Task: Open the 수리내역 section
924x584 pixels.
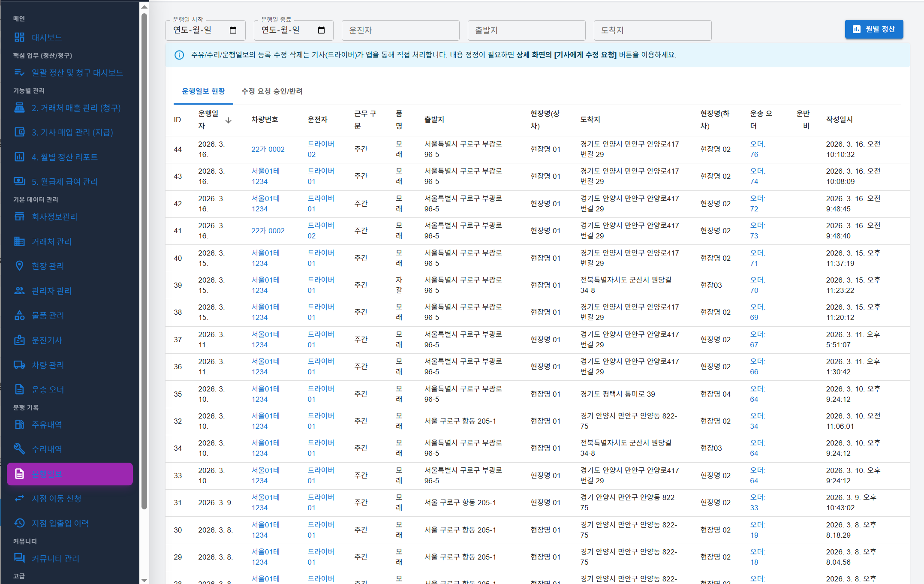Action: click(47, 449)
